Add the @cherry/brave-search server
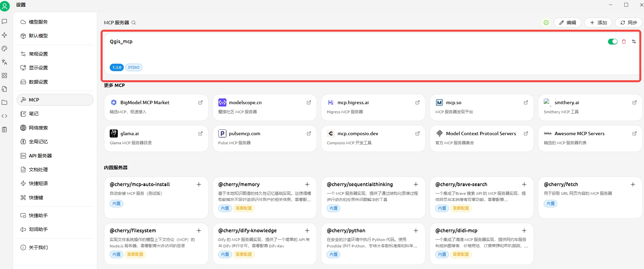Screen dimensions: 644x269 point(524,184)
